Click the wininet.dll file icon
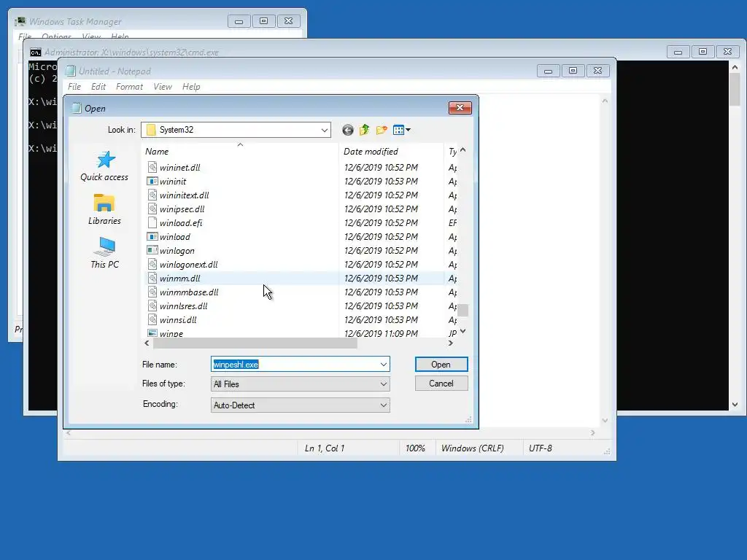The image size is (747, 560). (152, 167)
